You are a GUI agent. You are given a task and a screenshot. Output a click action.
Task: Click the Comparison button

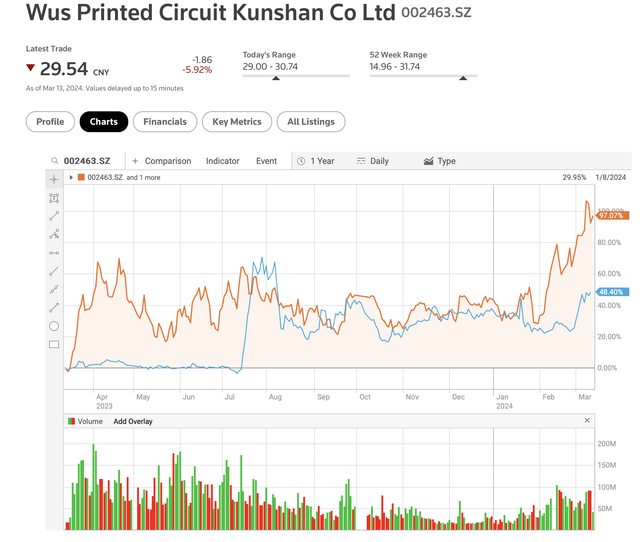point(161,161)
